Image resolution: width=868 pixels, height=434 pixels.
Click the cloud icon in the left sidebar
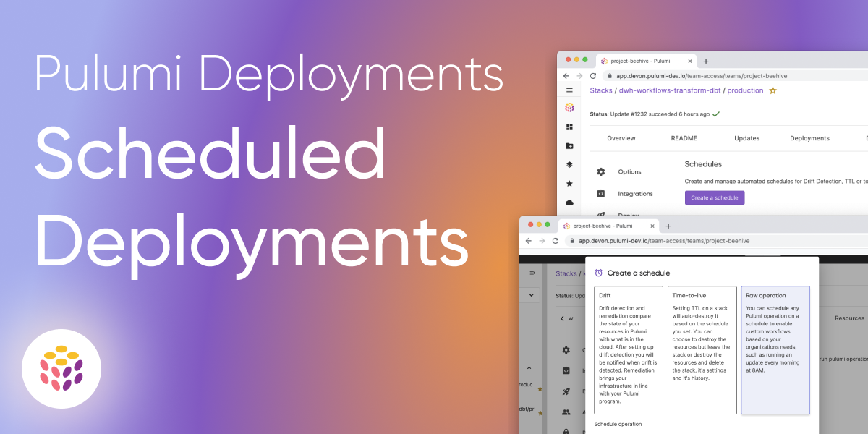pos(569,203)
